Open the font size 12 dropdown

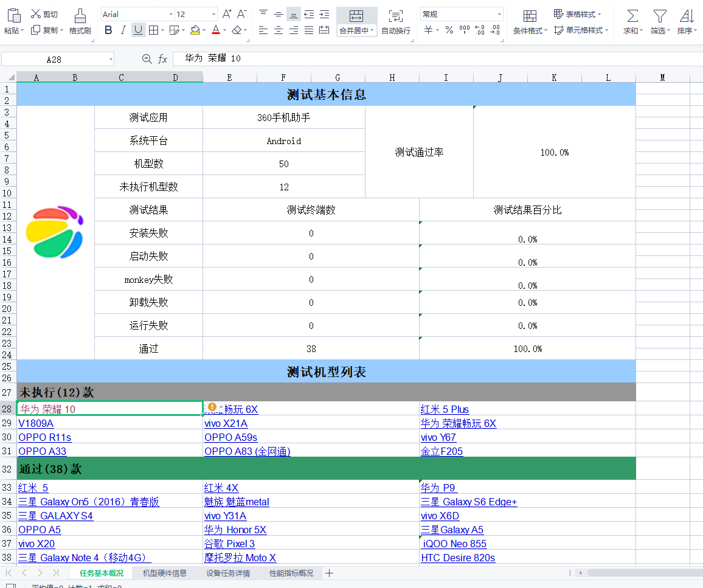click(213, 15)
